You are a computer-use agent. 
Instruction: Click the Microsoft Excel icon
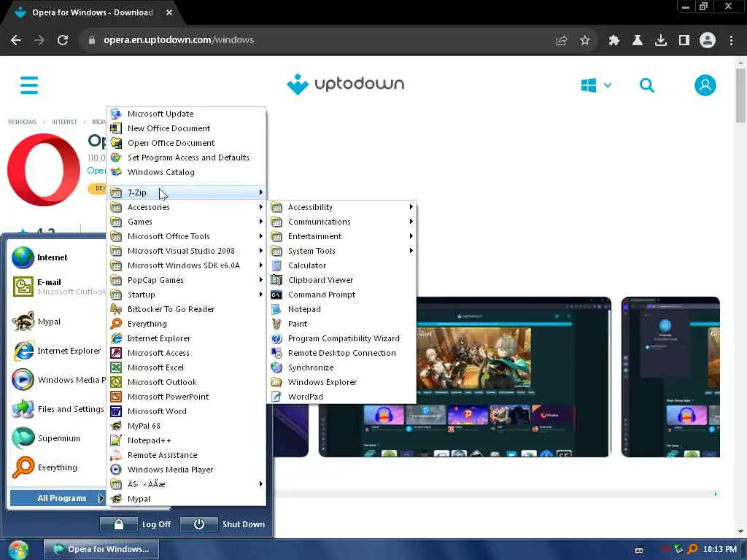(116, 367)
